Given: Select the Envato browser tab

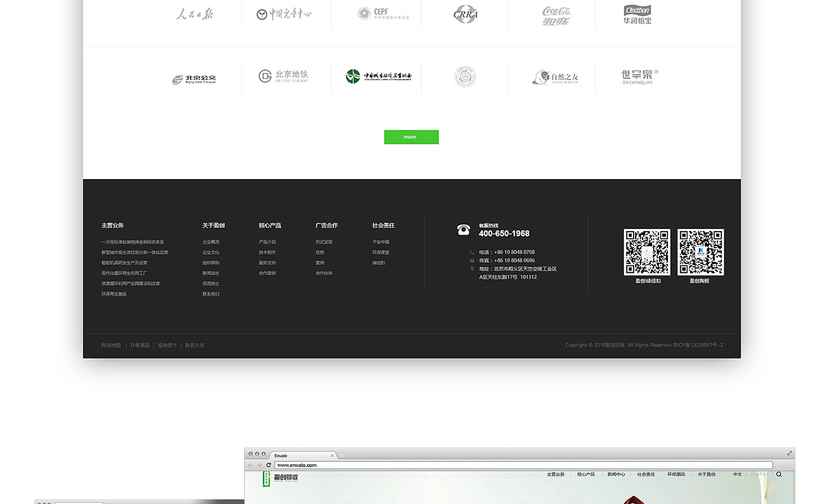Looking at the screenshot, I should point(302,455).
